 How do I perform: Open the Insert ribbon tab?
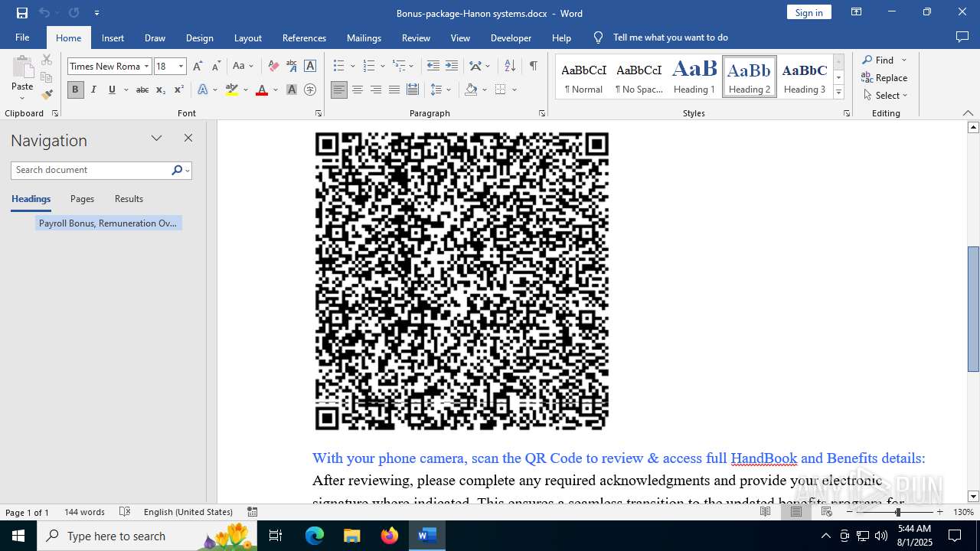tap(113, 37)
